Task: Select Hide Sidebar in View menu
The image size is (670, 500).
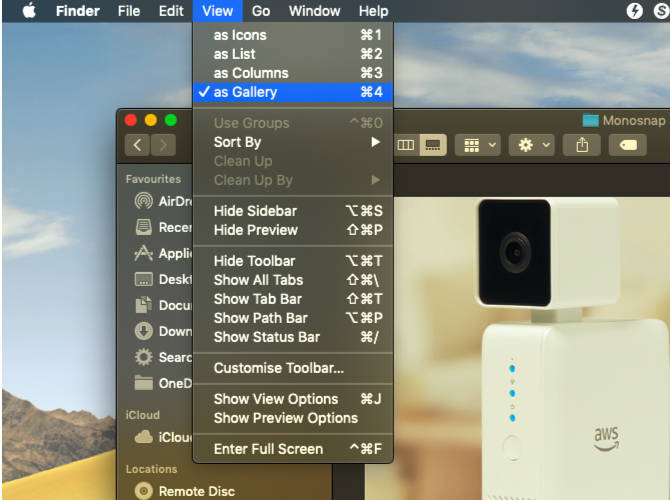Action: click(x=293, y=211)
